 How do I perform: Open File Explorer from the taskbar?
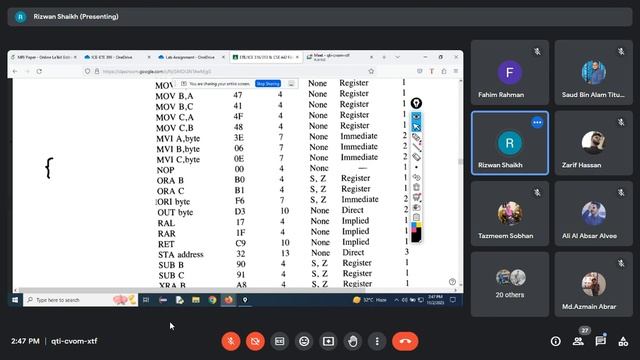point(196,300)
